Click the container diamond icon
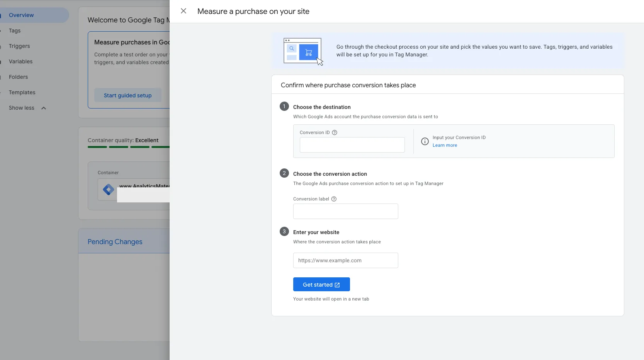The image size is (644, 360). 109,190
